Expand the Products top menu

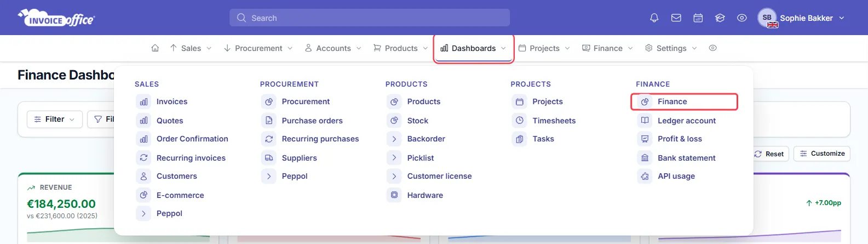tap(400, 48)
